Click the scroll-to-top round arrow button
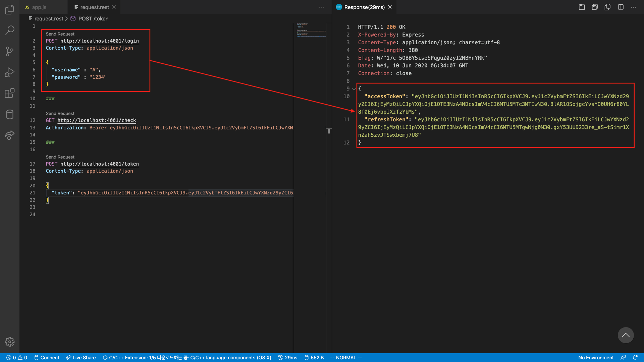Screen dimensions: 644x362 (x=626, y=335)
